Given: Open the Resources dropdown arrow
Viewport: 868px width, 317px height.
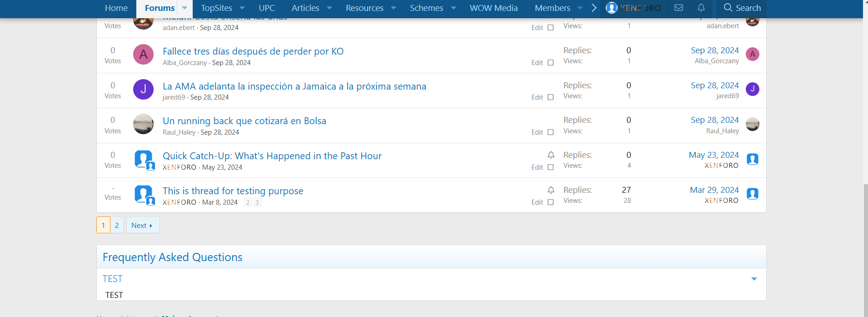Looking at the screenshot, I should (x=394, y=8).
